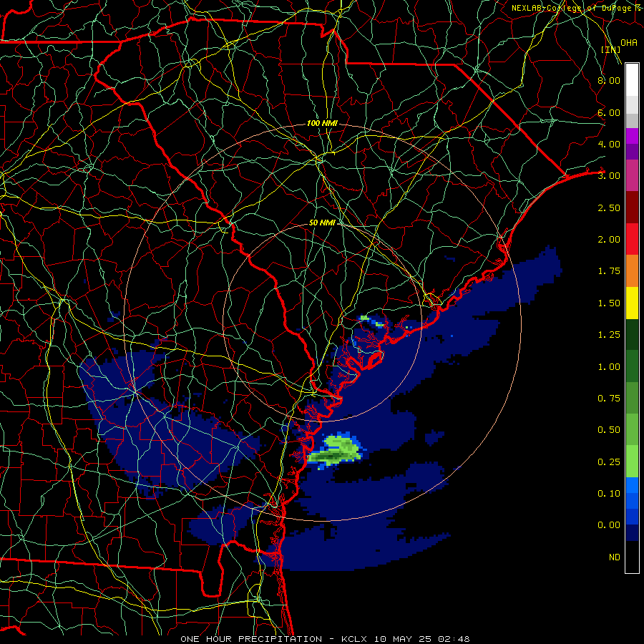Select the bright red 2.00 legend swatch
Image resolution: width=644 pixels, height=644 pixels.
pos(632,239)
